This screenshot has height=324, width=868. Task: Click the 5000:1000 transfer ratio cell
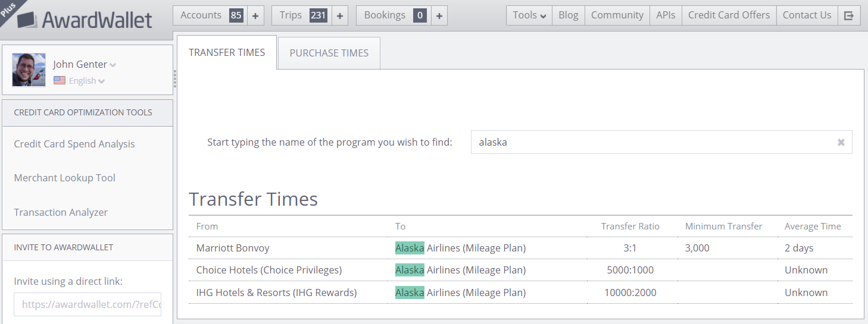tap(630, 270)
